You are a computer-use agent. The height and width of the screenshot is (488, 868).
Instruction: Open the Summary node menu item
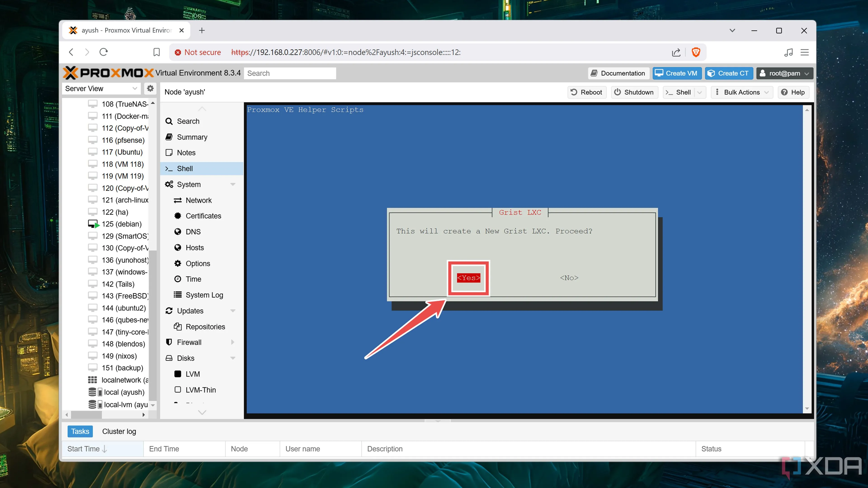coord(201,137)
